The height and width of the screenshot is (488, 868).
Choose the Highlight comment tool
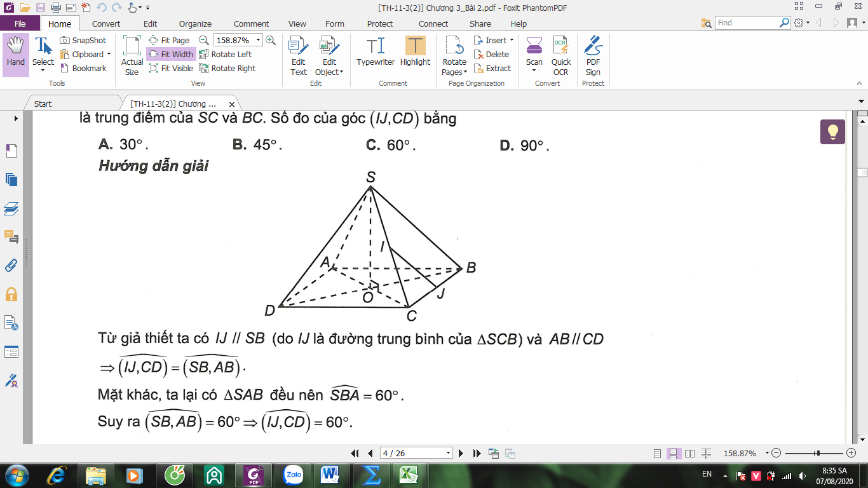[415, 51]
